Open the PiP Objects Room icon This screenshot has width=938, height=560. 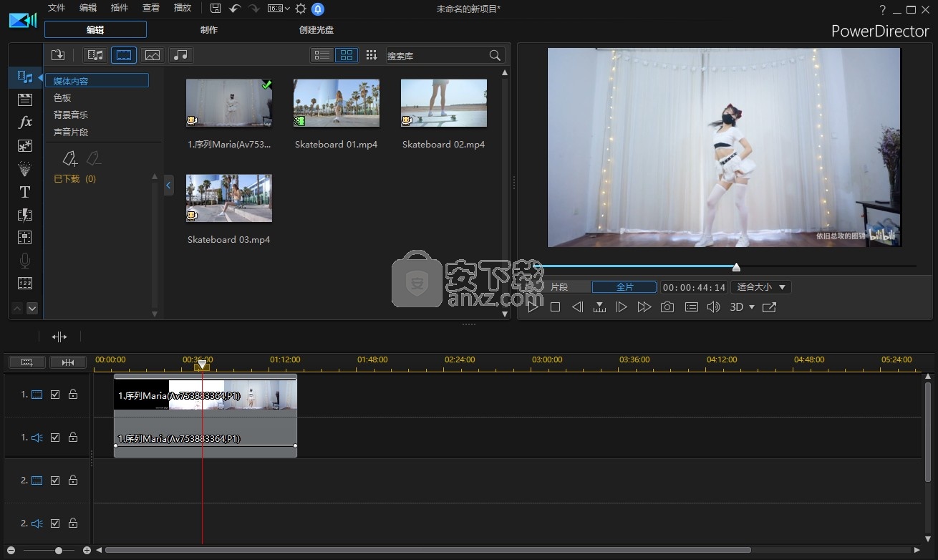(25, 145)
